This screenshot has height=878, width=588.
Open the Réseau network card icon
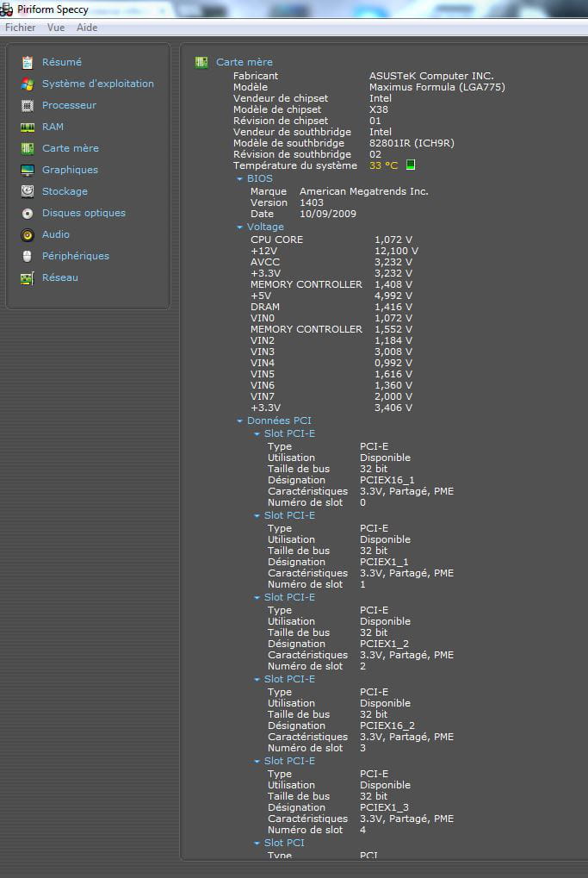28,277
